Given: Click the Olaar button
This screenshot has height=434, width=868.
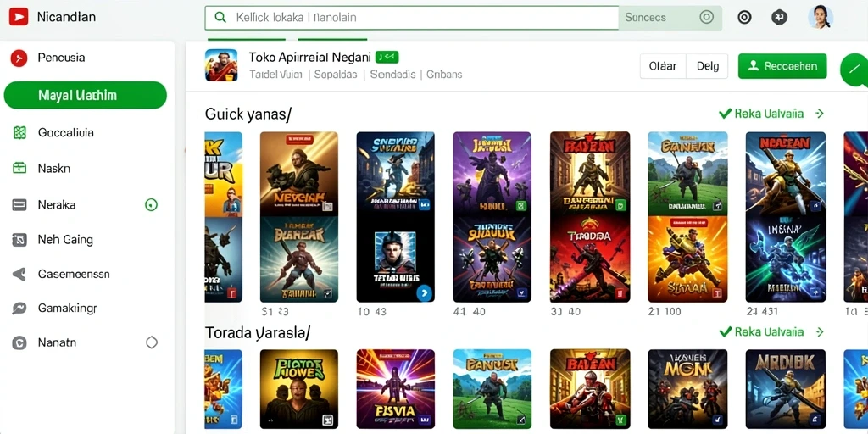Looking at the screenshot, I should pos(663,66).
